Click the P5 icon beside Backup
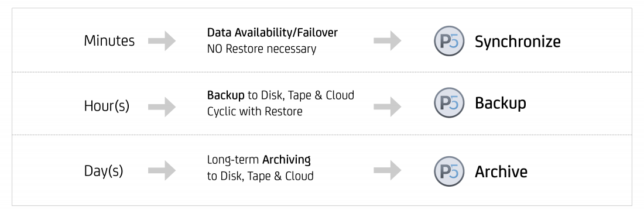Screen dimensions: 644x213 pyautogui.click(x=449, y=102)
